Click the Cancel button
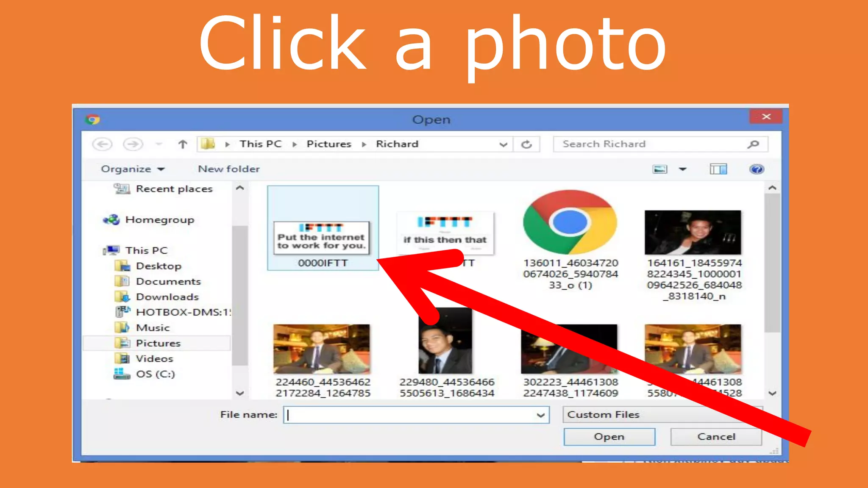Image resolution: width=868 pixels, height=488 pixels. pos(716,437)
